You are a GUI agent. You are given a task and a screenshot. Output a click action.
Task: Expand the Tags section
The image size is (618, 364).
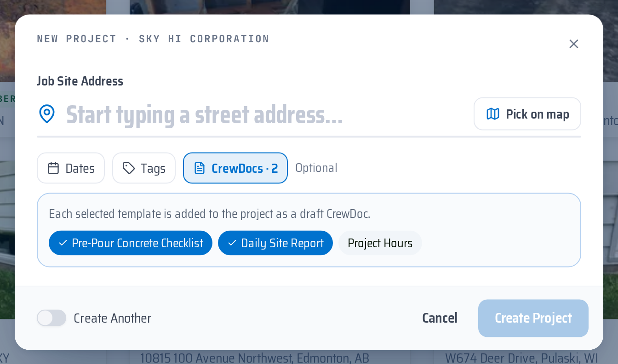tap(144, 168)
